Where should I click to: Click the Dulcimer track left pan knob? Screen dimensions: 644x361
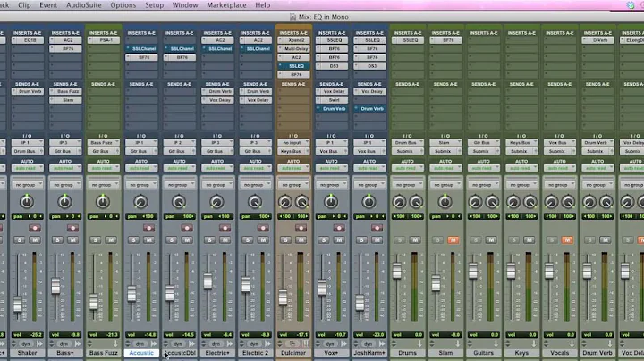click(285, 202)
